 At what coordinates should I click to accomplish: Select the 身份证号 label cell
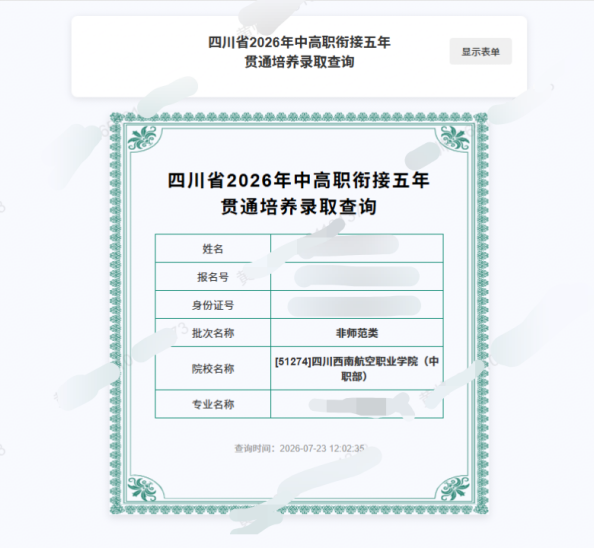[213, 305]
